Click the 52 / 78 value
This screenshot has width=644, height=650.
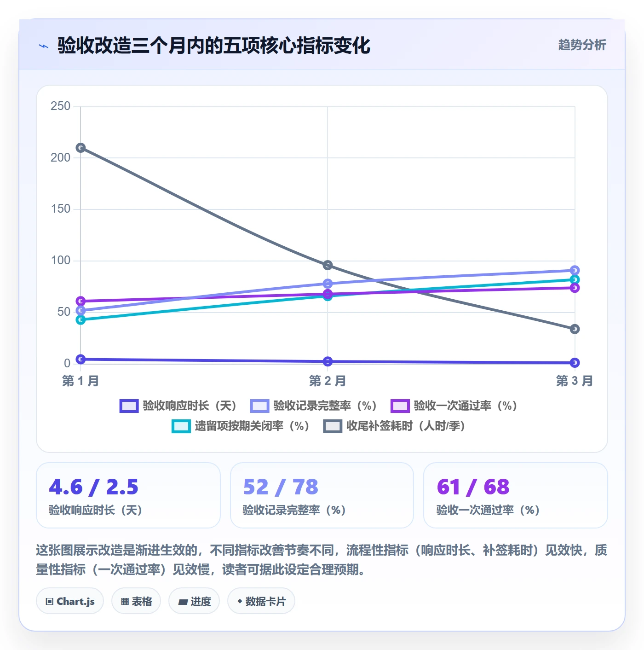281,487
